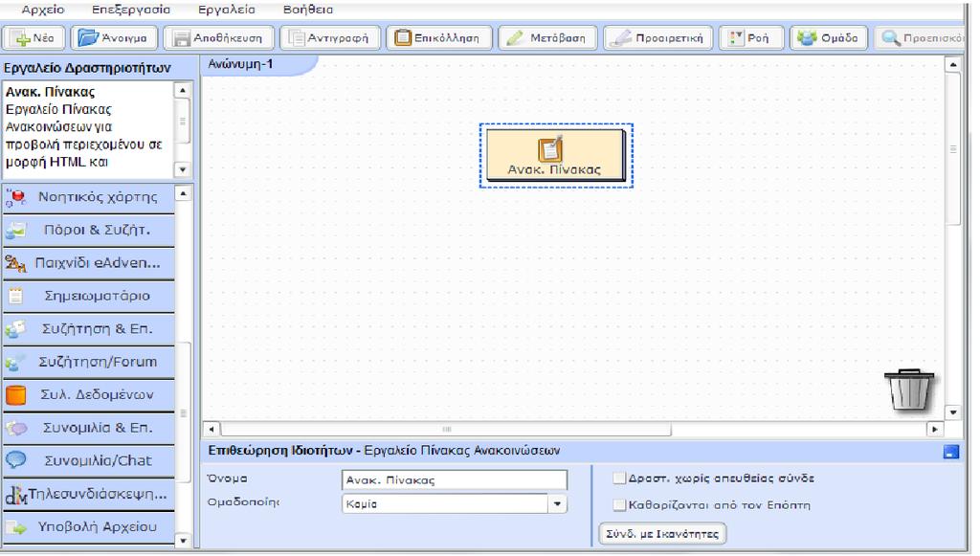Viewport: 980px width, 556px height.
Task: Click the Νέα (New) toolbar button
Action: (33, 38)
